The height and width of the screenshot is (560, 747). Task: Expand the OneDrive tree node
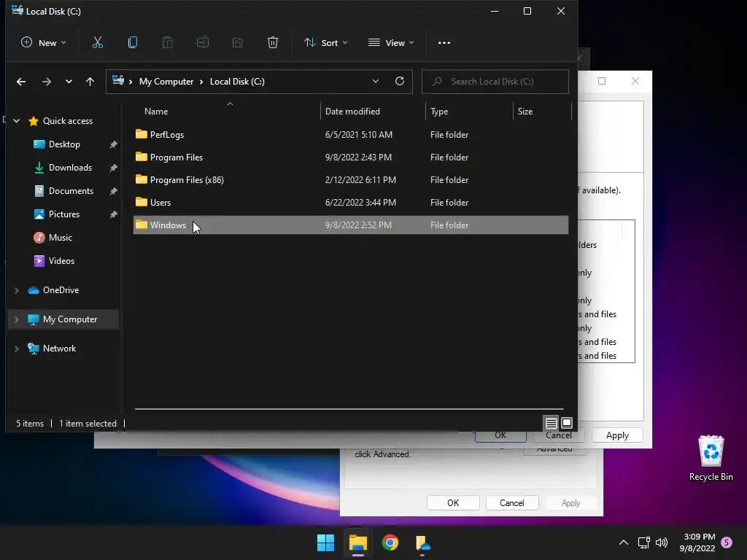click(x=17, y=290)
